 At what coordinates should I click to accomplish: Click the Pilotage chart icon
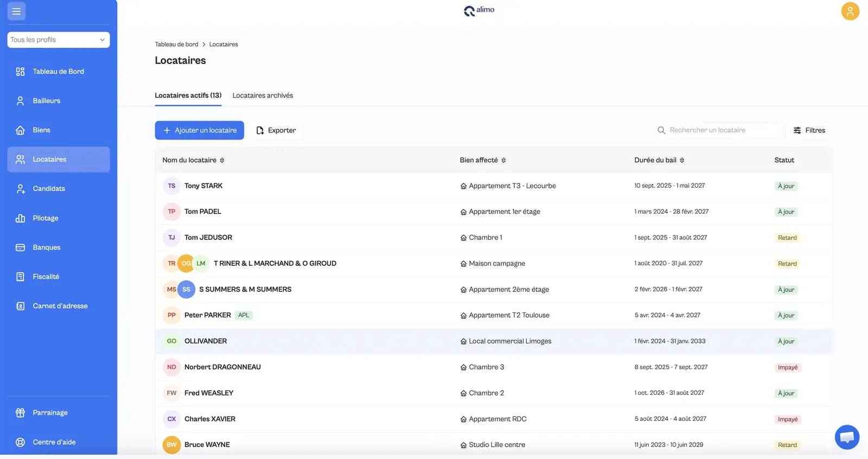(x=20, y=218)
